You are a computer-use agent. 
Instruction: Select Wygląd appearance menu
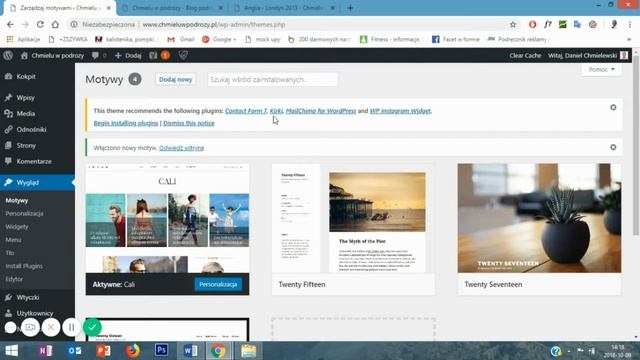click(x=27, y=182)
